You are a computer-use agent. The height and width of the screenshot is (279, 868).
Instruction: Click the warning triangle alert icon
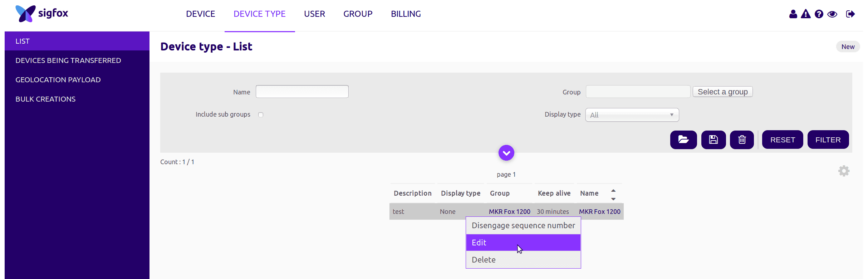805,14
